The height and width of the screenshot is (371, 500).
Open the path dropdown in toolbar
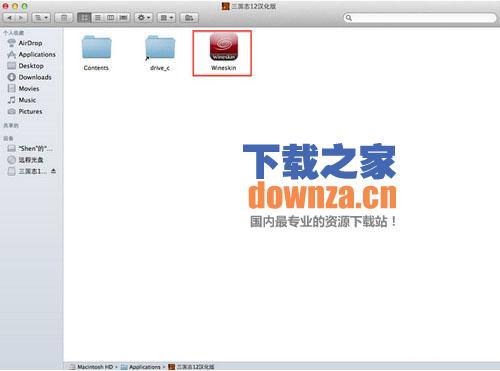(41, 17)
